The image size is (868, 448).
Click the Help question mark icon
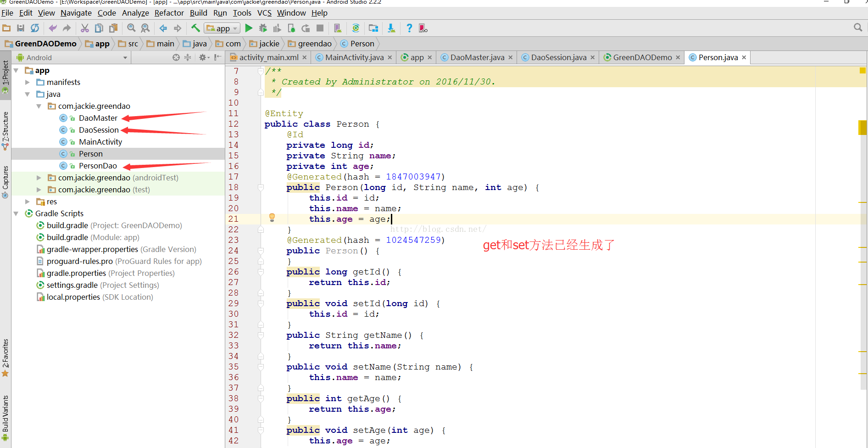409,28
